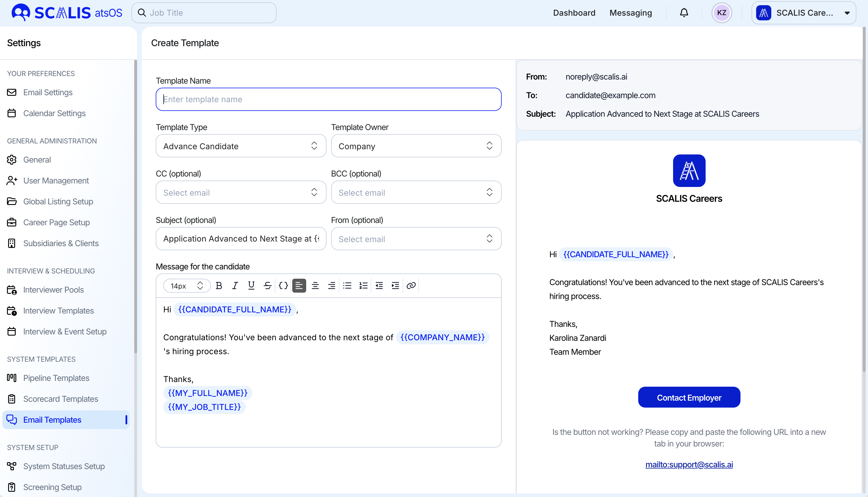Create a numbered list in the message
The image size is (868, 497).
click(x=363, y=285)
